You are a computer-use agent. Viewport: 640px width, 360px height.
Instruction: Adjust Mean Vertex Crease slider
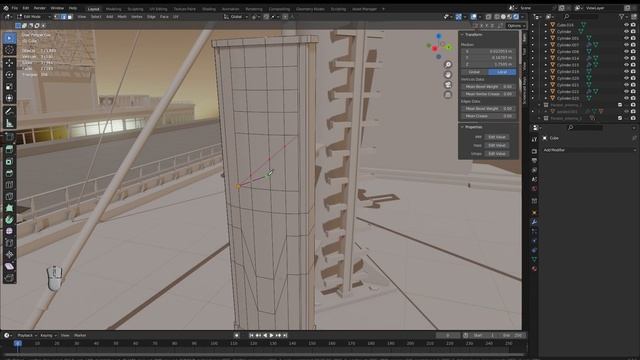[x=489, y=94]
